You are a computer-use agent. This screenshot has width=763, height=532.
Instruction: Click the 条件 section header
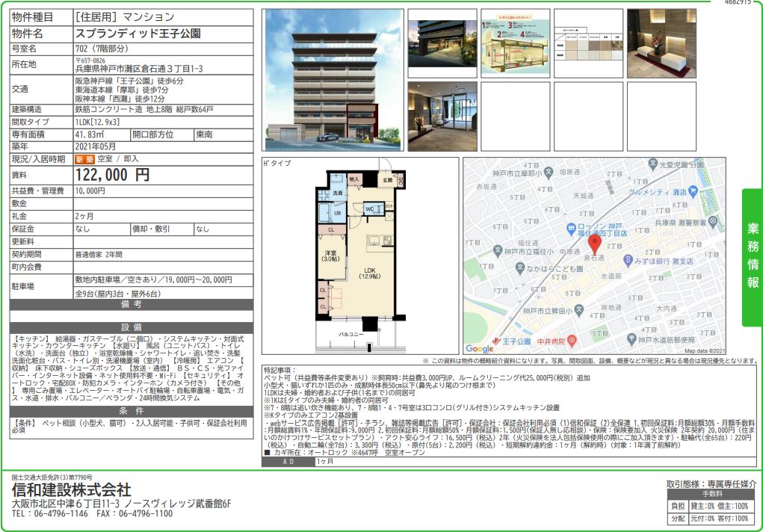click(132, 411)
